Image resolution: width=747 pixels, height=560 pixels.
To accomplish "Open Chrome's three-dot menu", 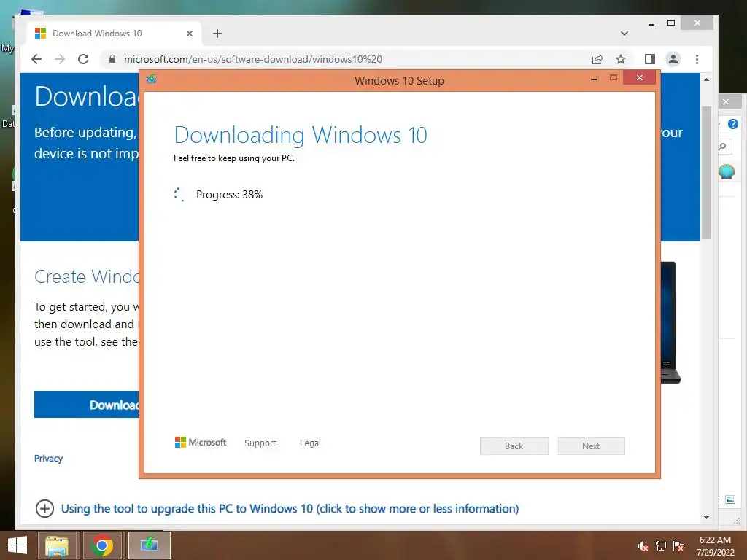I will (x=697, y=59).
